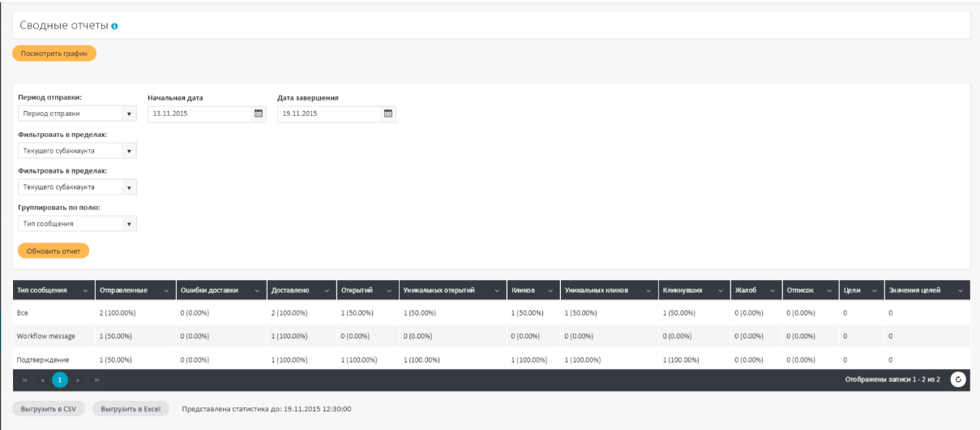This screenshot has height=430, width=980.
Task: Go to first page of the table
Action: 24,380
